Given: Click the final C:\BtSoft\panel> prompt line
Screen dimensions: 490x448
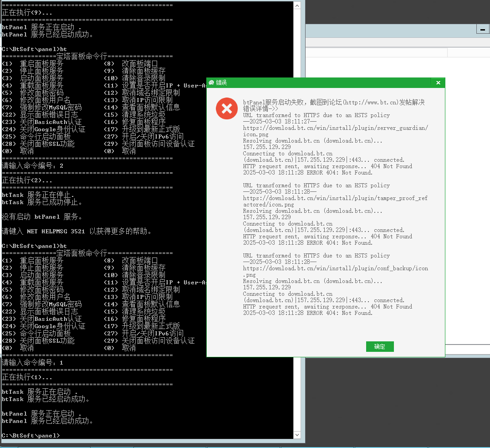Looking at the screenshot, I should point(31,436).
